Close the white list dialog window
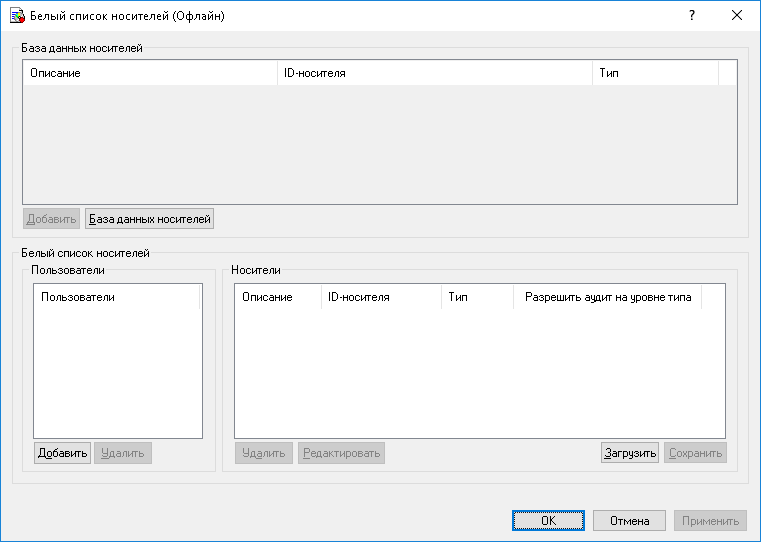Screen dimensions: 761x542 (737, 16)
